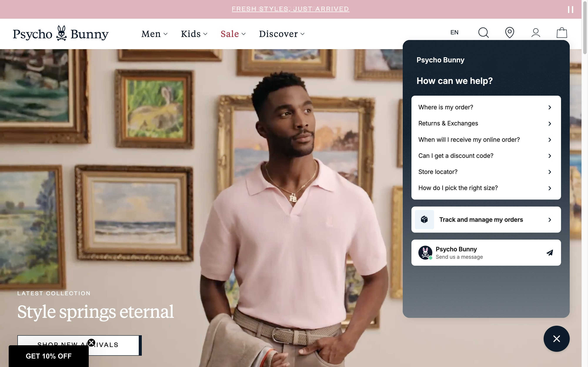Click the Psycho Bunny chat avatar
Viewport: 588px width, 367px height.
425,253
